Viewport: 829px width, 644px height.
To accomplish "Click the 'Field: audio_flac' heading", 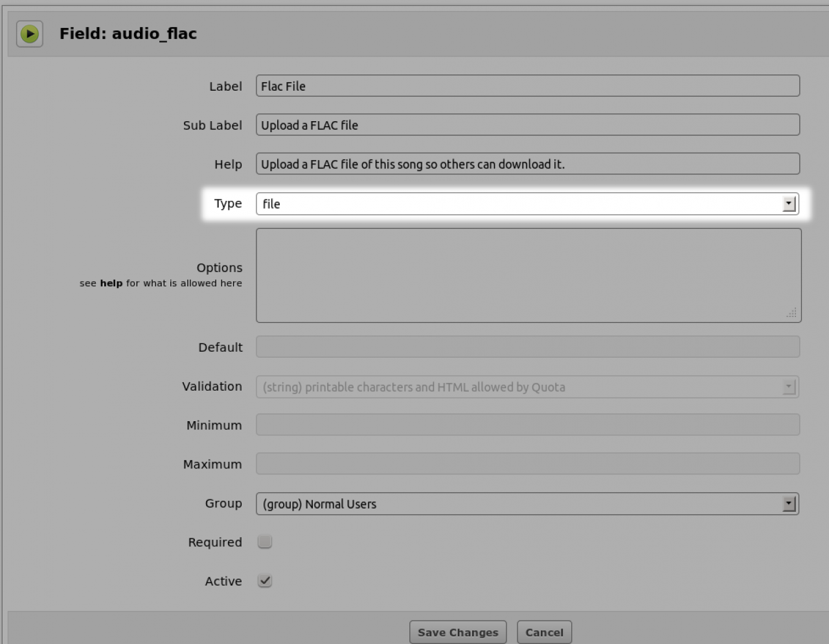I will pyautogui.click(x=128, y=34).
